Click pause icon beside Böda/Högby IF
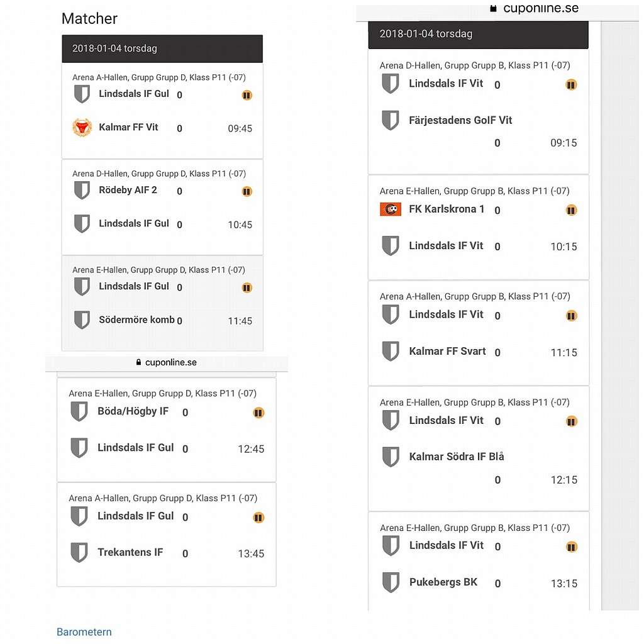 click(x=258, y=413)
